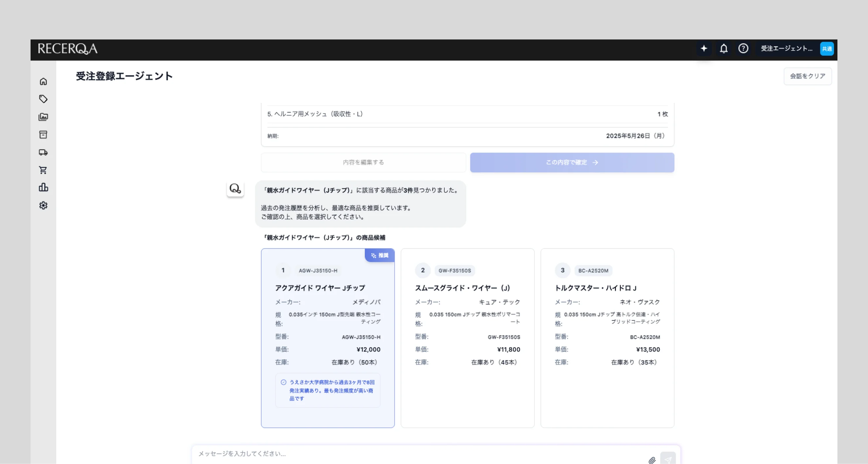Screen dimensions: 868x464
Task: Click 会話をクリア button
Action: pyautogui.click(x=807, y=76)
